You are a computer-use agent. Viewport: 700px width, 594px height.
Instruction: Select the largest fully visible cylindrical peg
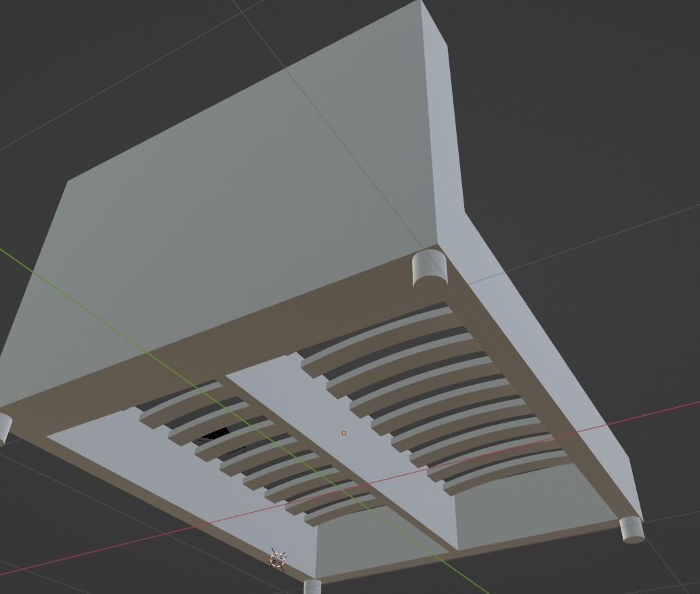point(430,268)
